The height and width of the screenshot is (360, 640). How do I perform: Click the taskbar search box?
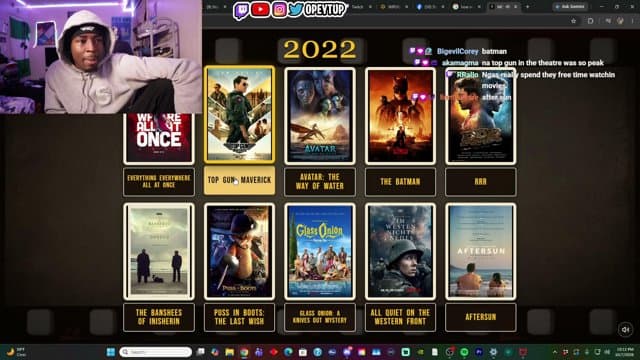(x=156, y=352)
